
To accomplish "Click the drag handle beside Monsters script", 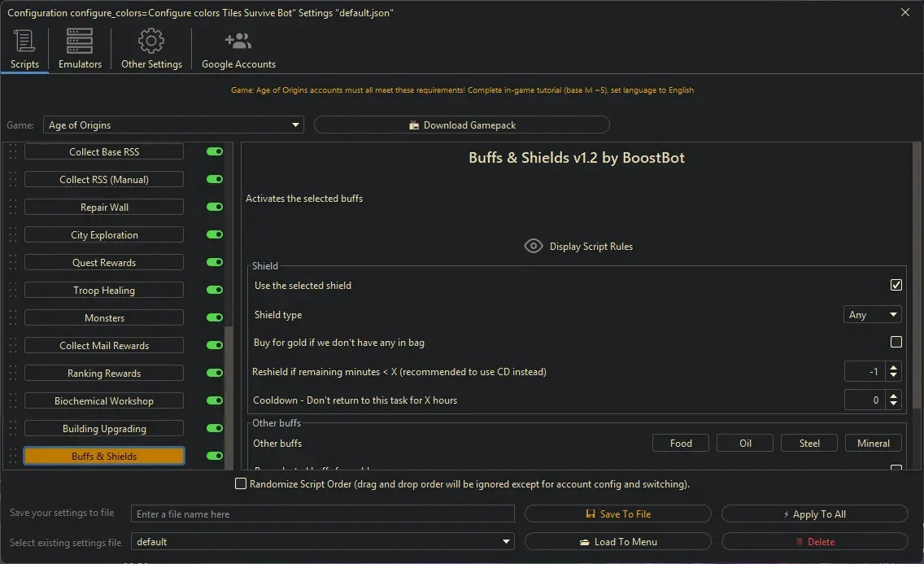I will 12,318.
